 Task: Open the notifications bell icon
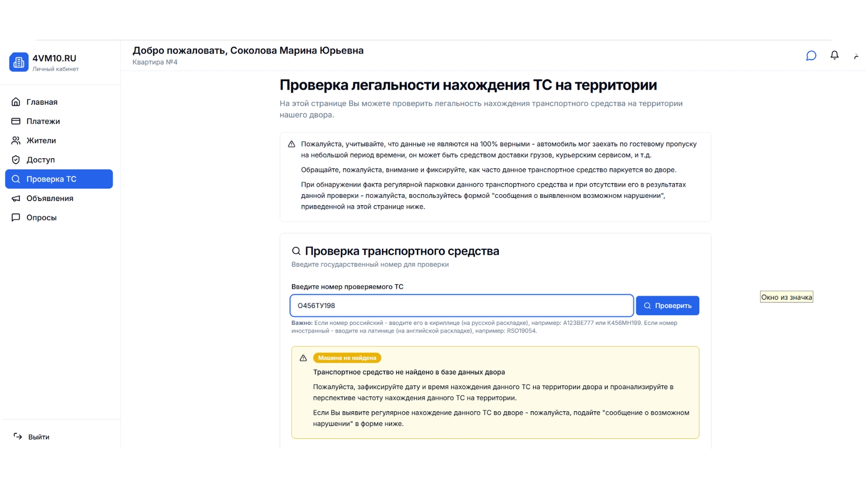pyautogui.click(x=835, y=55)
